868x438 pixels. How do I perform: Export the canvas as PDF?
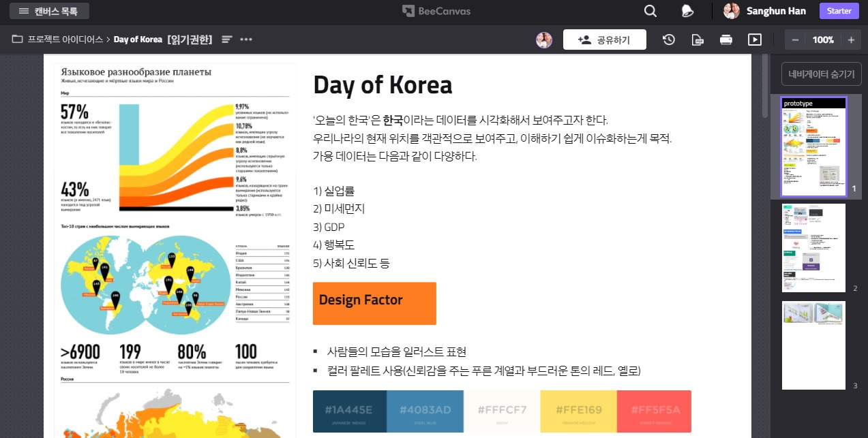click(x=697, y=40)
